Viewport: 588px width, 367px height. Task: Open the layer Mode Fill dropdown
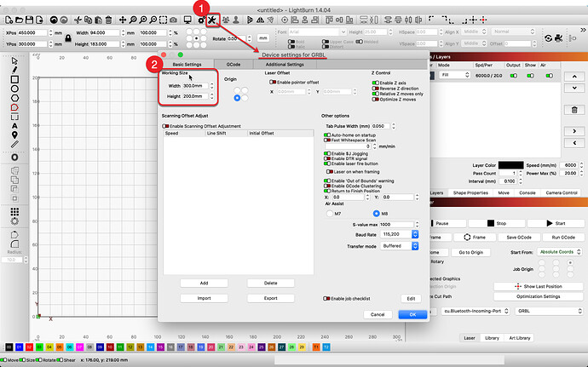click(x=453, y=75)
